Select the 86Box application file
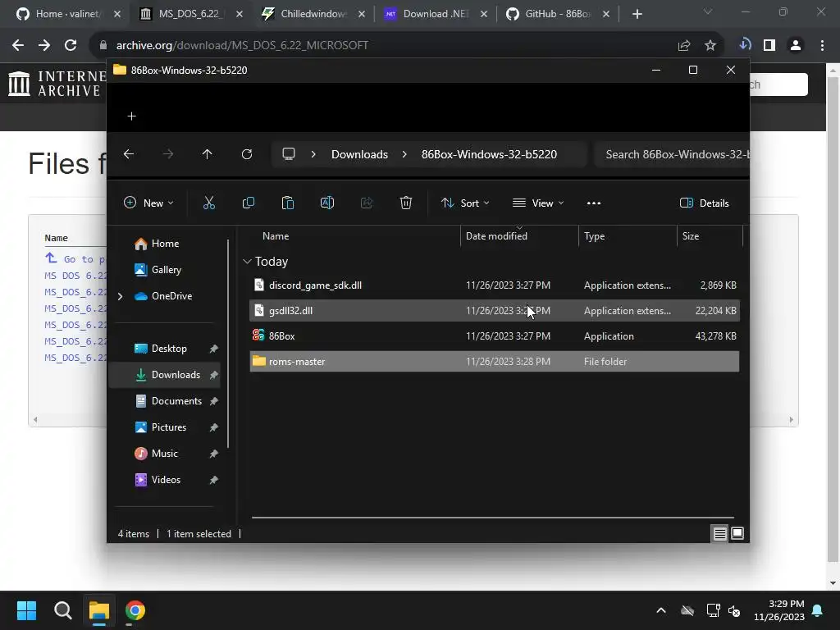 495,336
